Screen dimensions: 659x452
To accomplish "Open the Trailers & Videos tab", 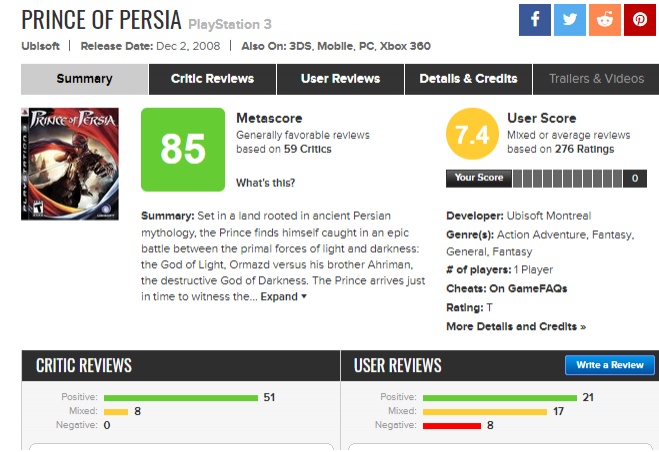I will pos(596,79).
